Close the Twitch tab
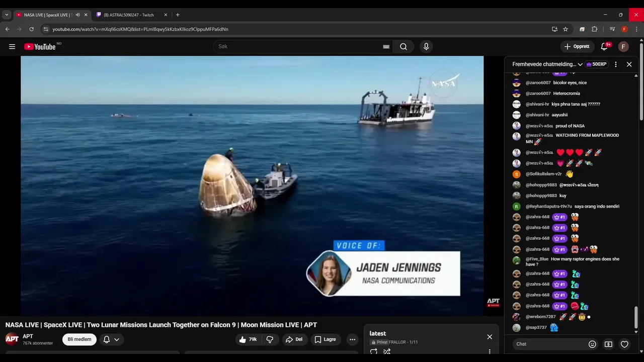The height and width of the screenshot is (362, 644). coord(166,15)
